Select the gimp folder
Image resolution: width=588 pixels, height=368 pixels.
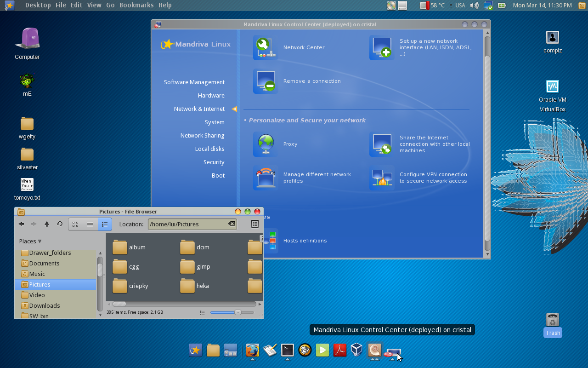tap(195, 266)
